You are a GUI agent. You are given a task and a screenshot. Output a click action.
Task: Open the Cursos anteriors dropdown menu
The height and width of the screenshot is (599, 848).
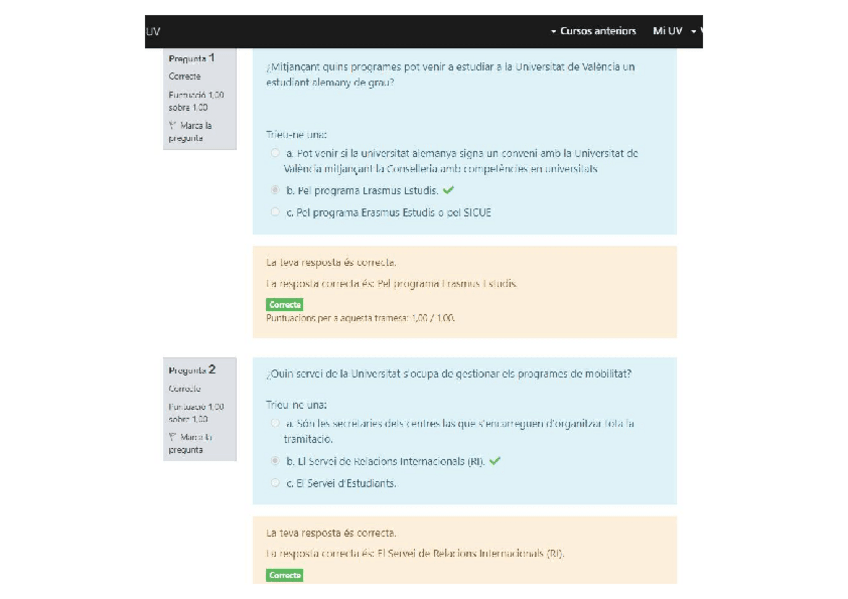click(x=597, y=31)
